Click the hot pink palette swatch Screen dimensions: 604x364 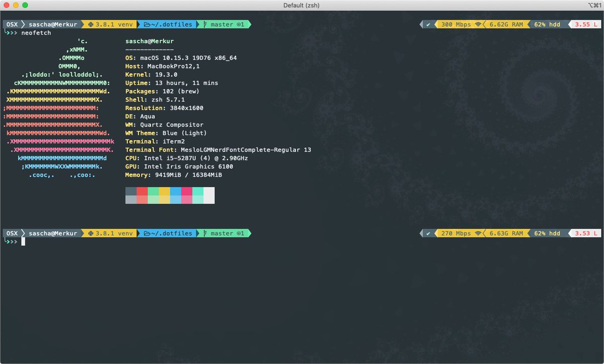click(187, 192)
